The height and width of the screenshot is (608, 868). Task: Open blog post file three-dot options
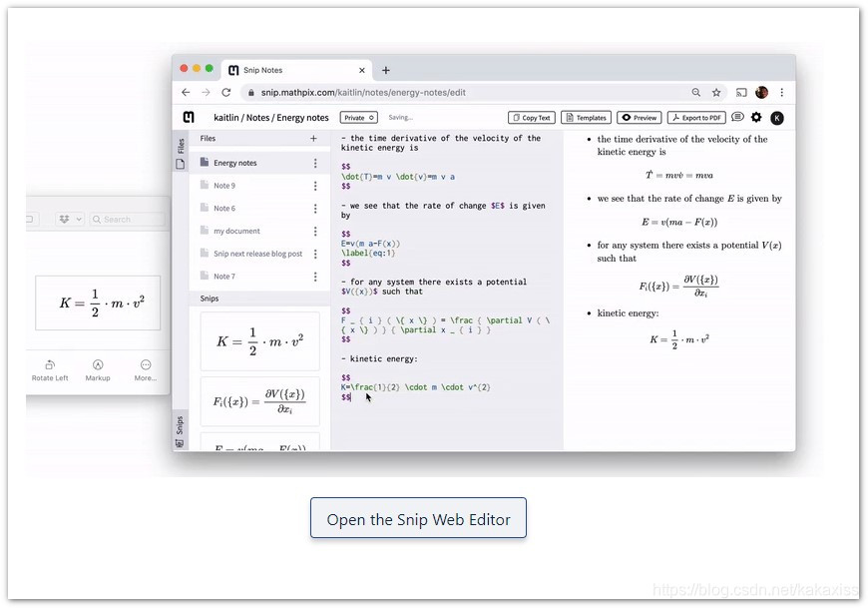(x=315, y=254)
